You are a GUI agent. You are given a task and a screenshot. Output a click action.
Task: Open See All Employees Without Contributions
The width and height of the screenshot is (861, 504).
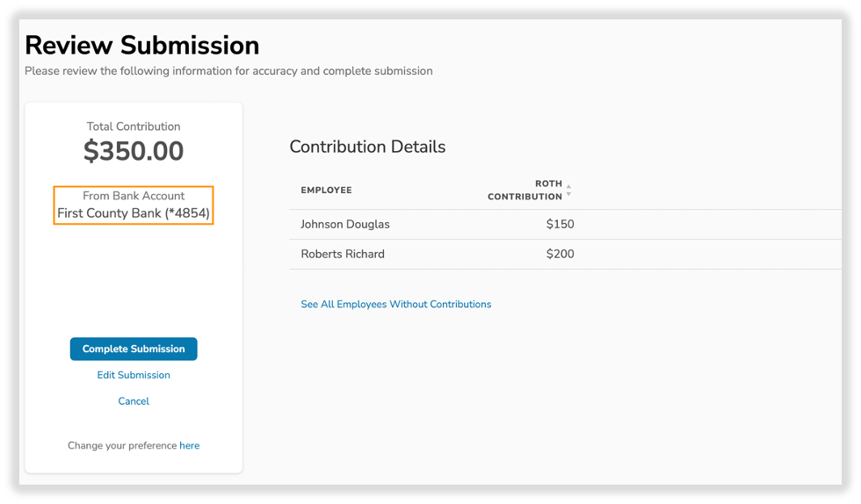pos(395,305)
